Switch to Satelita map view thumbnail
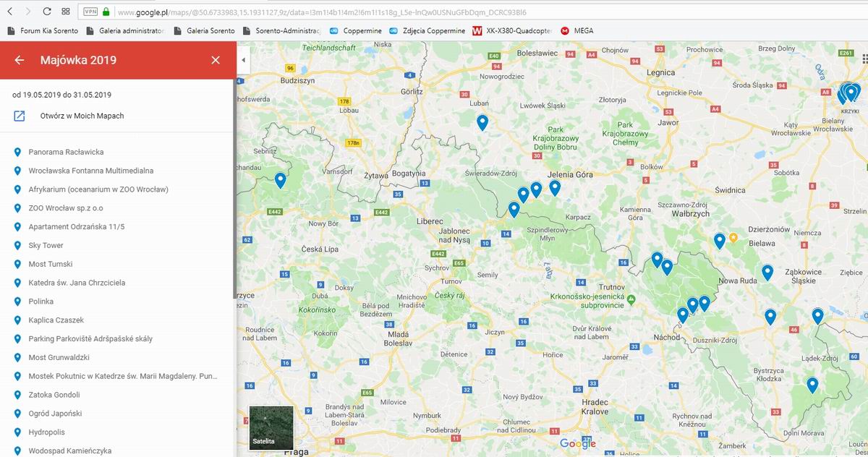 coord(271,427)
